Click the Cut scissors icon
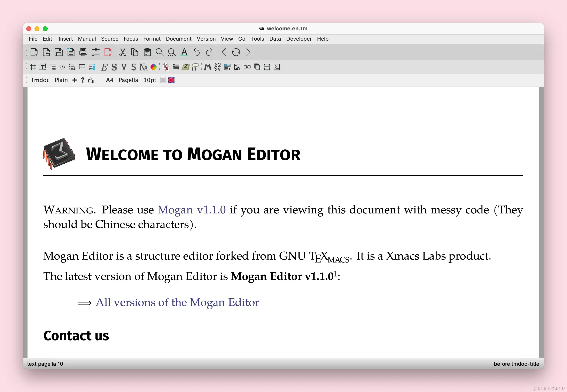Image resolution: width=567 pixels, height=392 pixels. [x=123, y=52]
